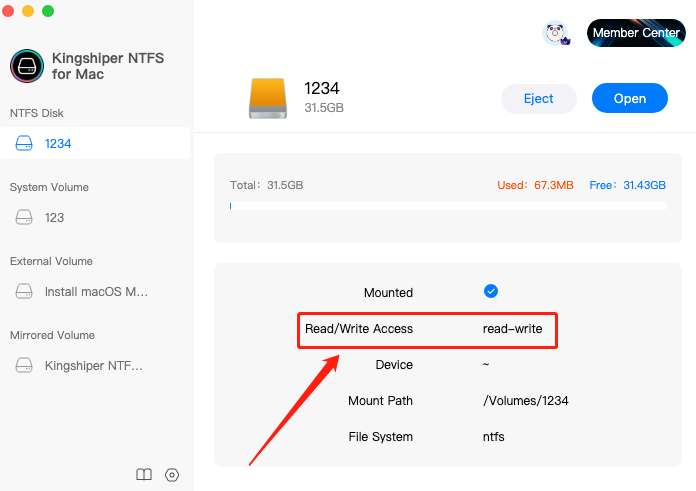This screenshot has height=491, width=696.
Task: Click the 'External Volume' section heading
Action: 51,261
